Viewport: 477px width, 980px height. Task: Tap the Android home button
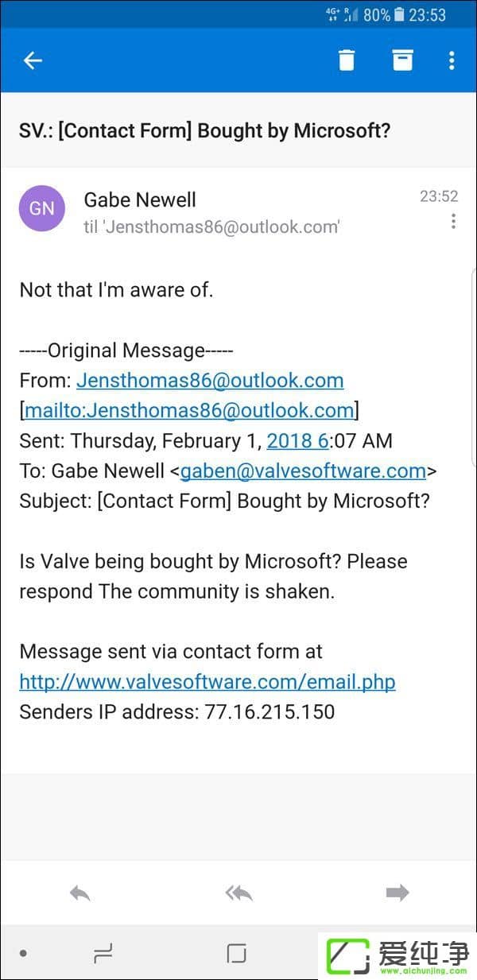[236, 953]
